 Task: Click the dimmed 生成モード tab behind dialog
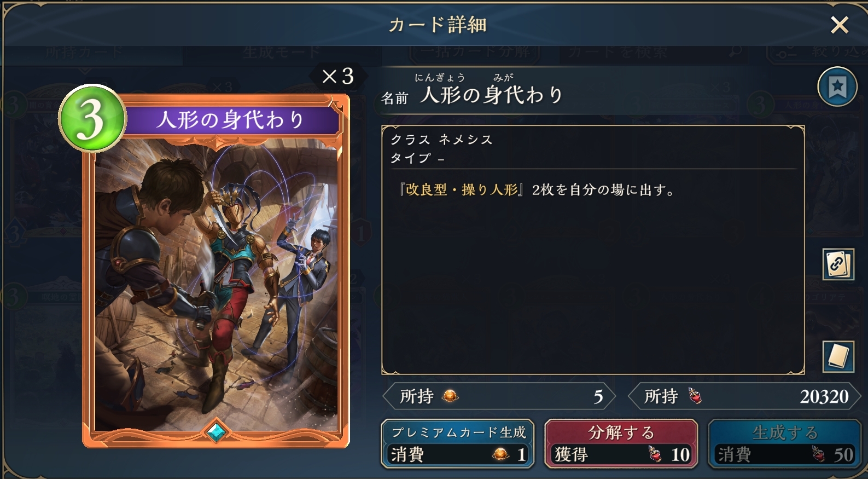point(281,53)
